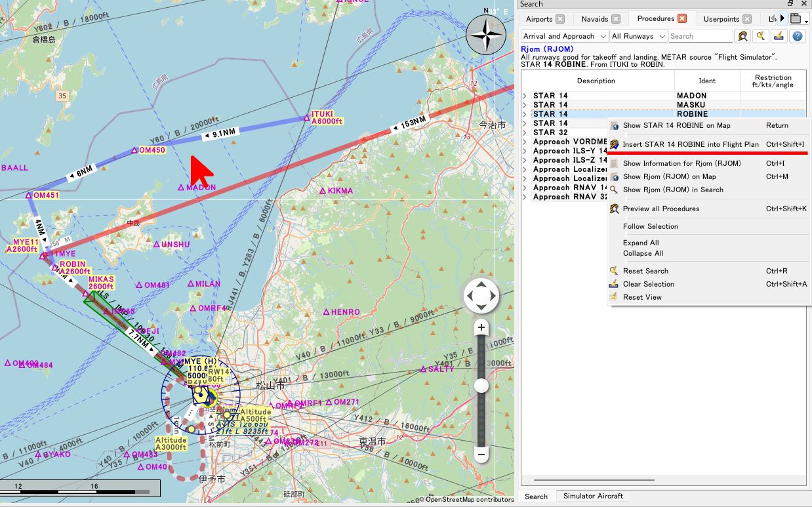The height and width of the screenshot is (507, 812).
Task: Click the map pan navigation control
Action: [x=481, y=296]
